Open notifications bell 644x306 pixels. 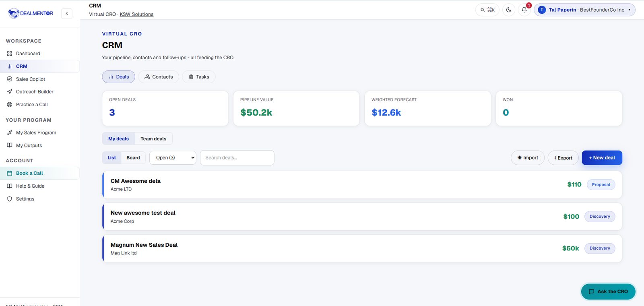tap(524, 10)
